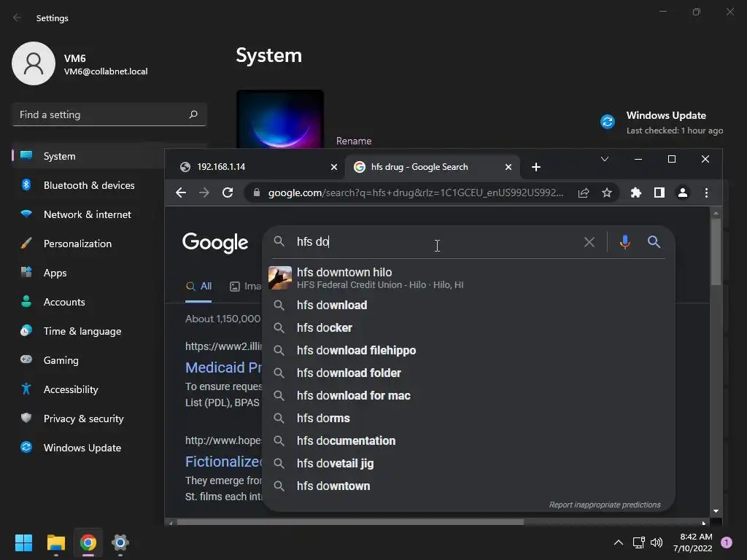Close the 192.168.1.14 tab
Viewport: 747px width, 560px height.
[334, 167]
